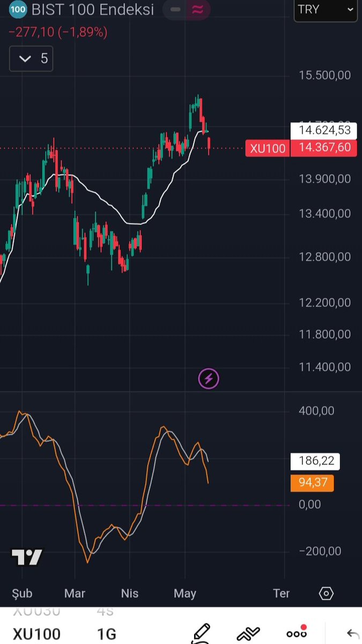Click the -277,10 (-1,89%) change value
This screenshot has height=644, width=362.
(58, 32)
